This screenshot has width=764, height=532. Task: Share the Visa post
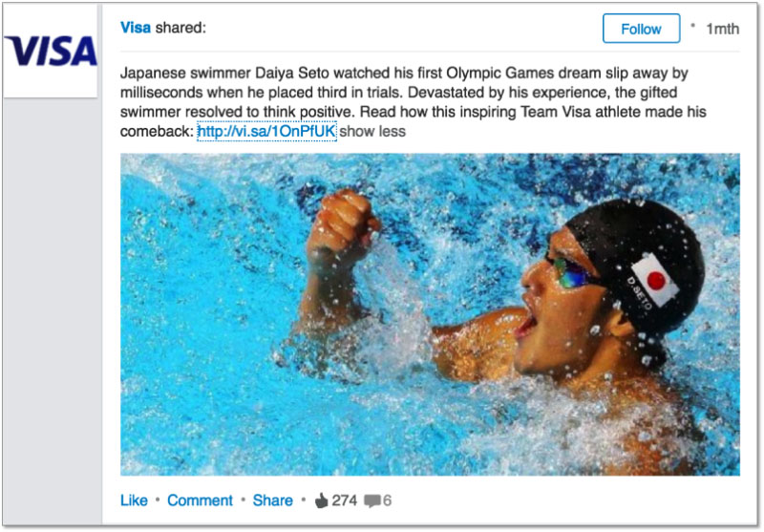coord(273,500)
